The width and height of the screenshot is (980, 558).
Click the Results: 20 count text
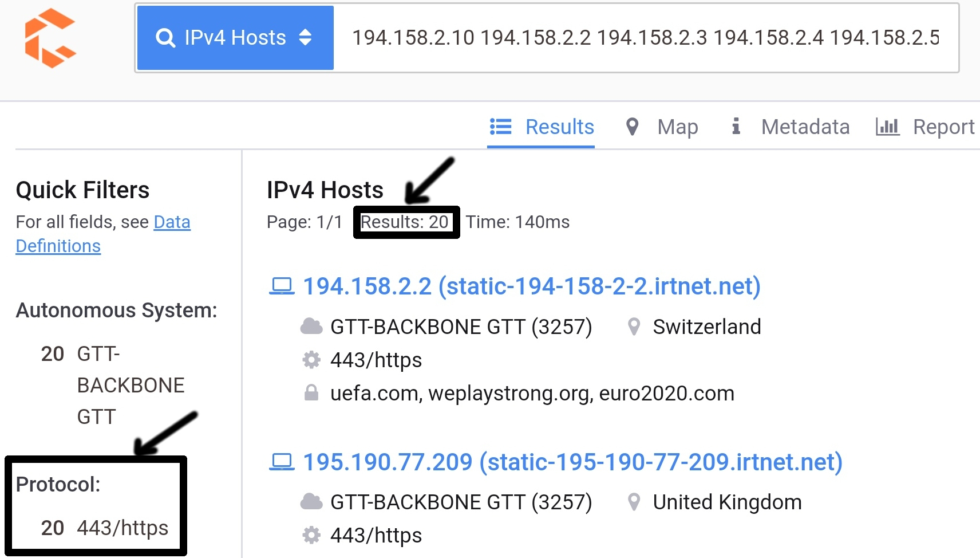404,222
